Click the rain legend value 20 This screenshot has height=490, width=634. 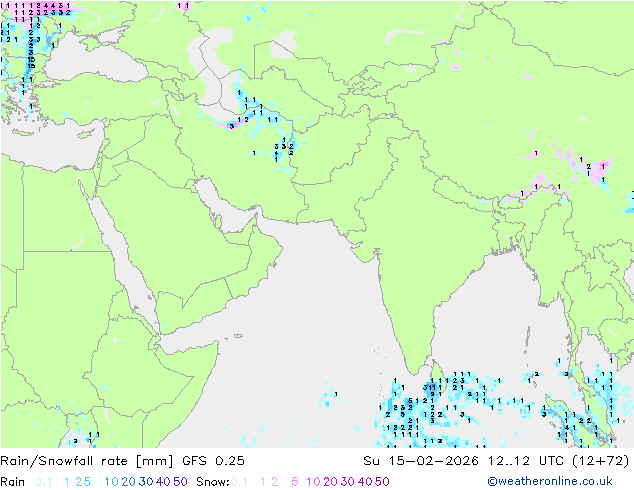[x=129, y=482]
